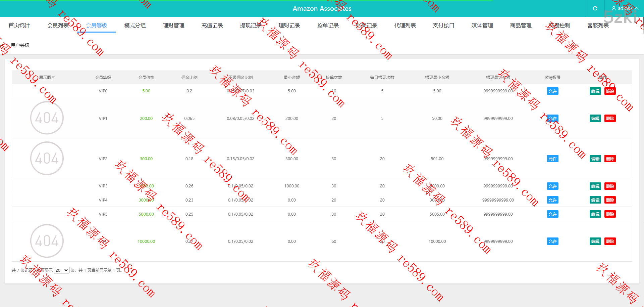Click the 会员价格 column header
Screen dimensions: 644x307
pyautogui.click(x=146, y=77)
